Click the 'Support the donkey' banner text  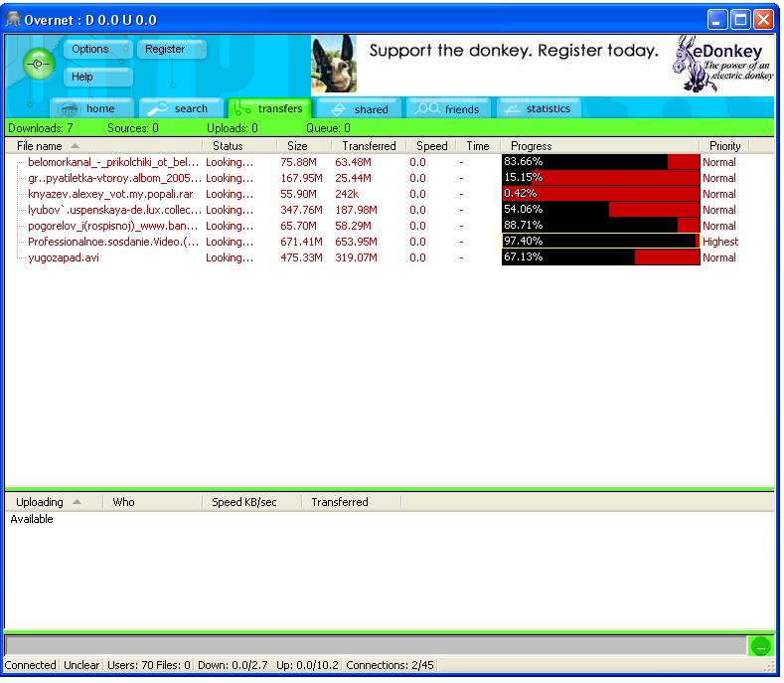coord(514,51)
